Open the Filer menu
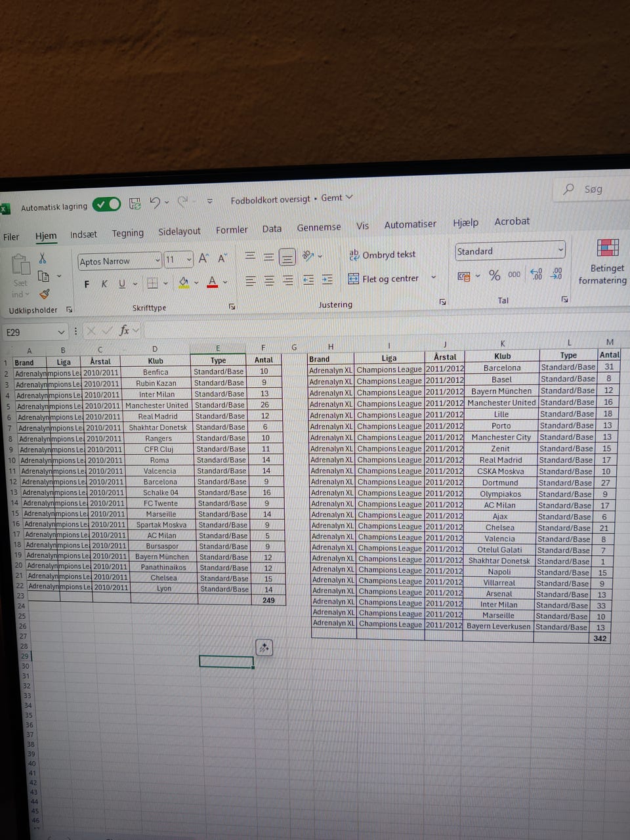 click(11, 237)
